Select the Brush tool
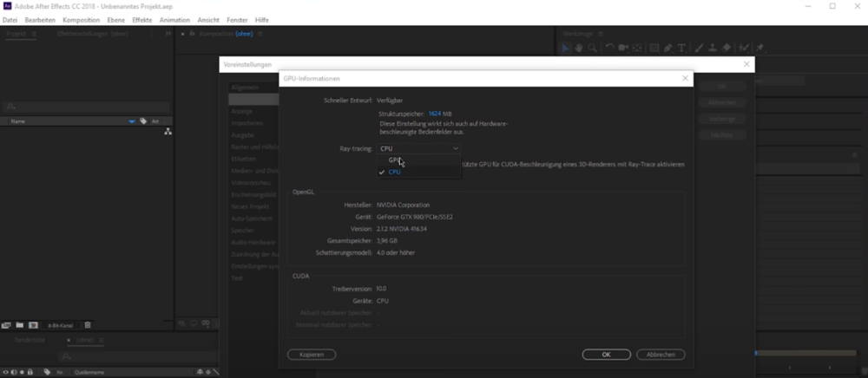Viewport: 868px width, 378px height. click(x=700, y=48)
